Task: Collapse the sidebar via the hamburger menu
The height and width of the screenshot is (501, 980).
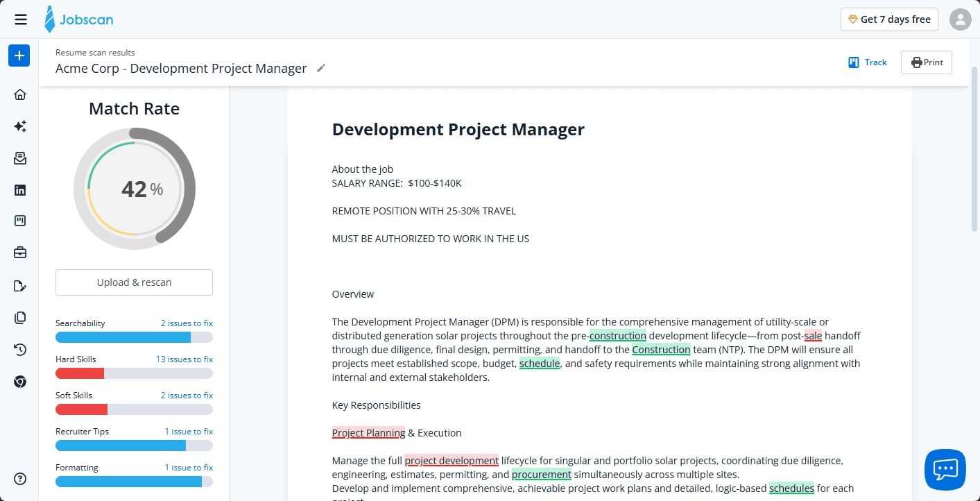Action: 20,19
